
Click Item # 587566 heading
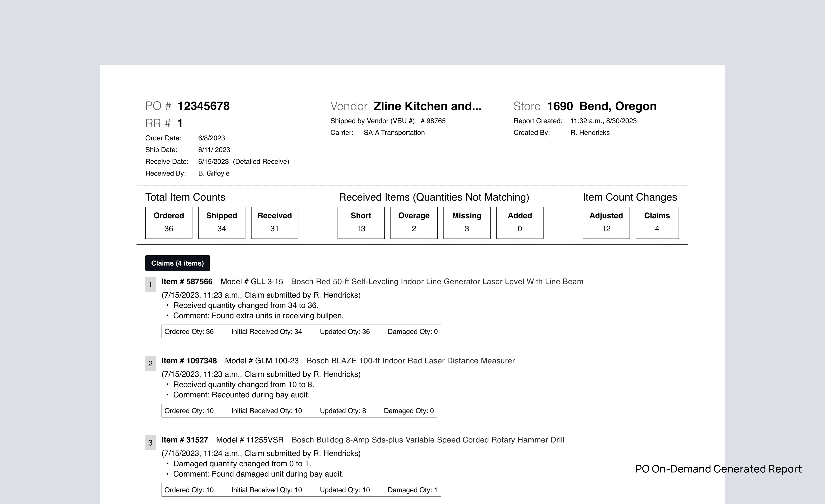(x=187, y=281)
